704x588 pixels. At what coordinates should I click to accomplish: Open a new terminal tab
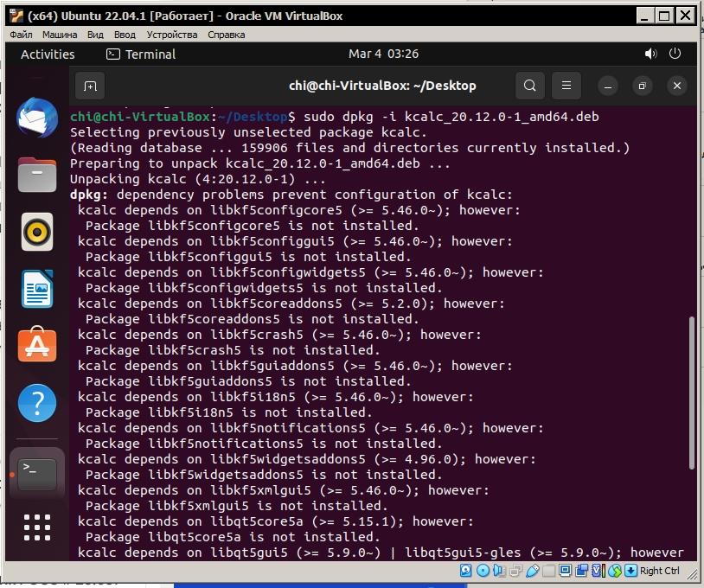click(x=90, y=86)
